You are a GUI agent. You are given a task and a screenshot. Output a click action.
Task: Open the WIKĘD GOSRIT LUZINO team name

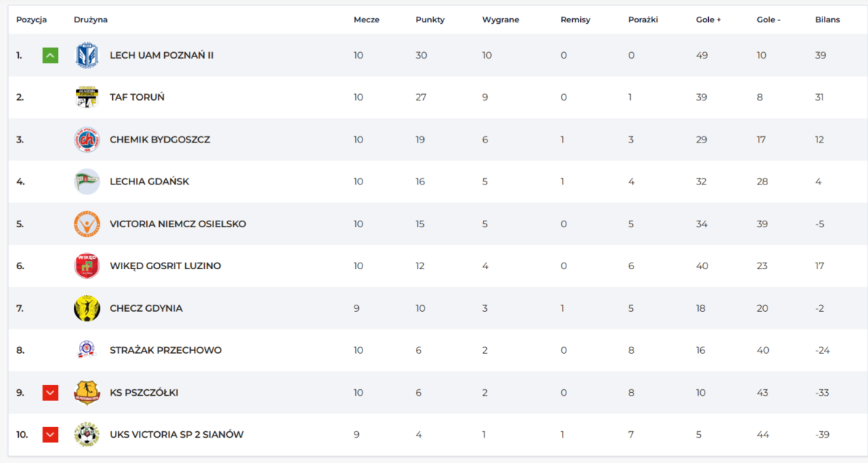tap(165, 266)
